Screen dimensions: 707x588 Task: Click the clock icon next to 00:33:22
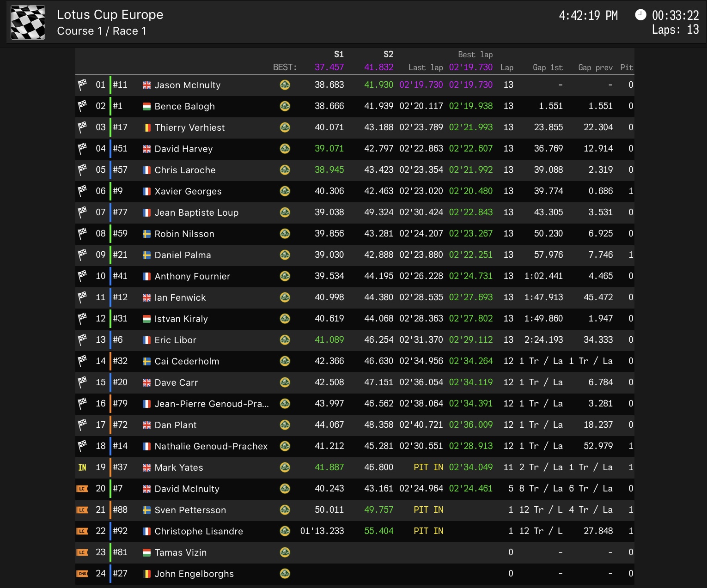coord(640,15)
